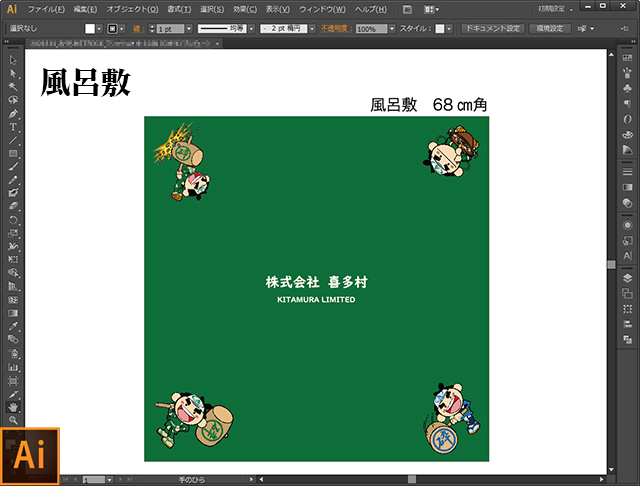The width and height of the screenshot is (640, 486).
Task: Select the Magic Wand tool
Action: click(x=13, y=87)
